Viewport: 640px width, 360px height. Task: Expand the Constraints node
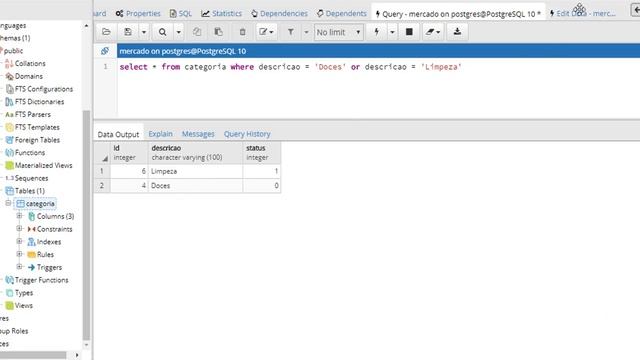point(19,229)
